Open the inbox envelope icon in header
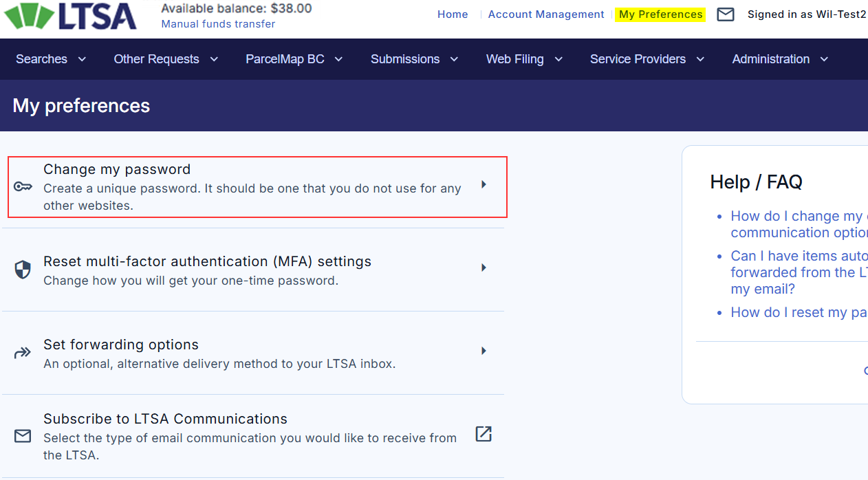This screenshot has height=480, width=868. coord(726,14)
